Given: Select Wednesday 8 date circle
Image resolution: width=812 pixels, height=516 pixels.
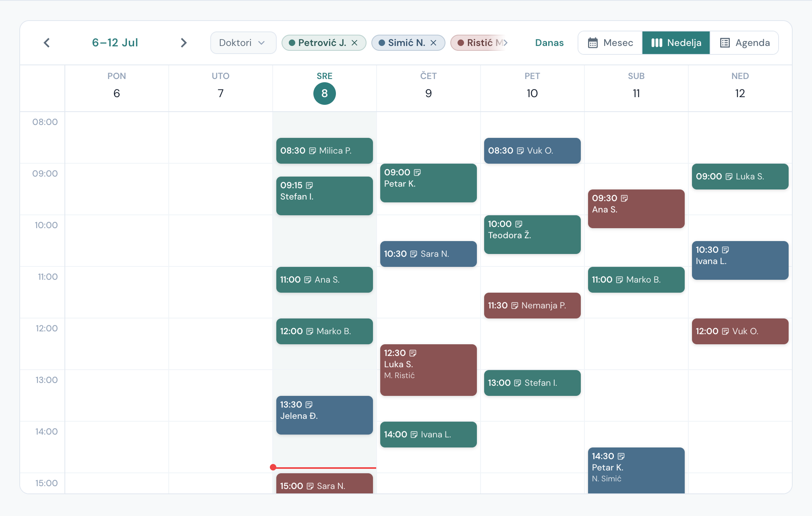Looking at the screenshot, I should 325,94.
